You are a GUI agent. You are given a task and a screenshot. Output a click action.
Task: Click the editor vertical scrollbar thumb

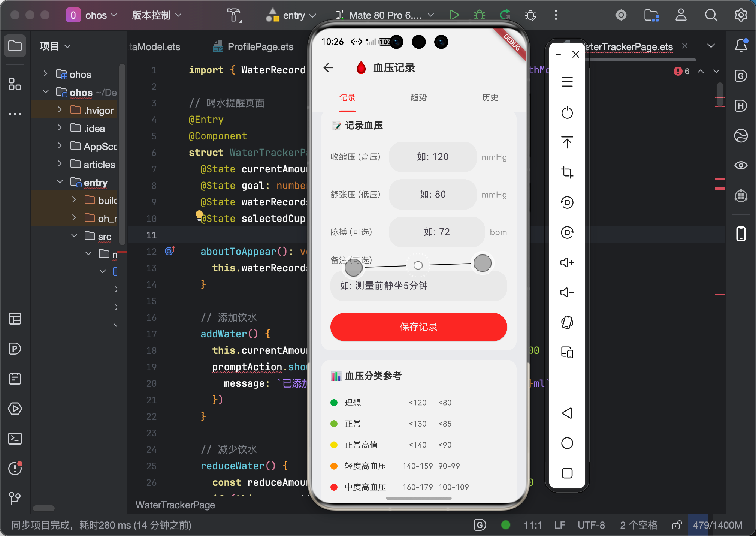pyautogui.click(x=720, y=95)
